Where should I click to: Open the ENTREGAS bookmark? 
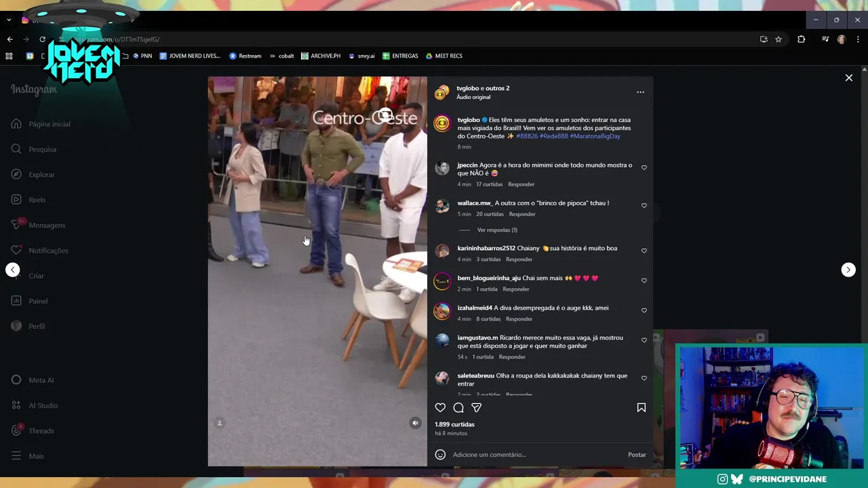click(x=400, y=56)
